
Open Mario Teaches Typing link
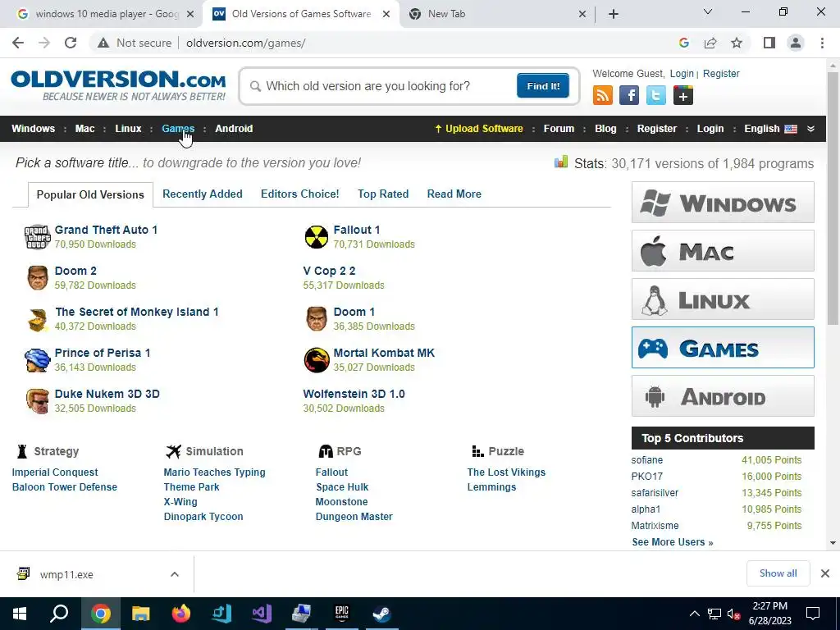tap(214, 472)
